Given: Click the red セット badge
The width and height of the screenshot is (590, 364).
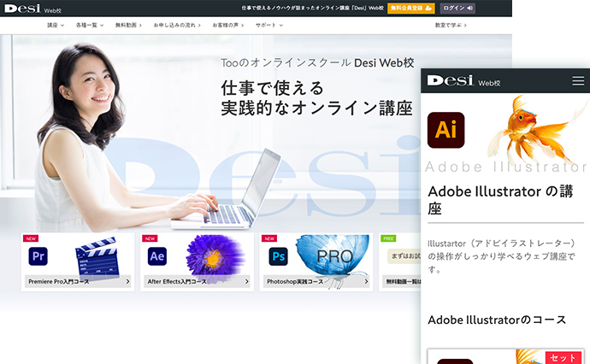Looking at the screenshot, I should 563,358.
